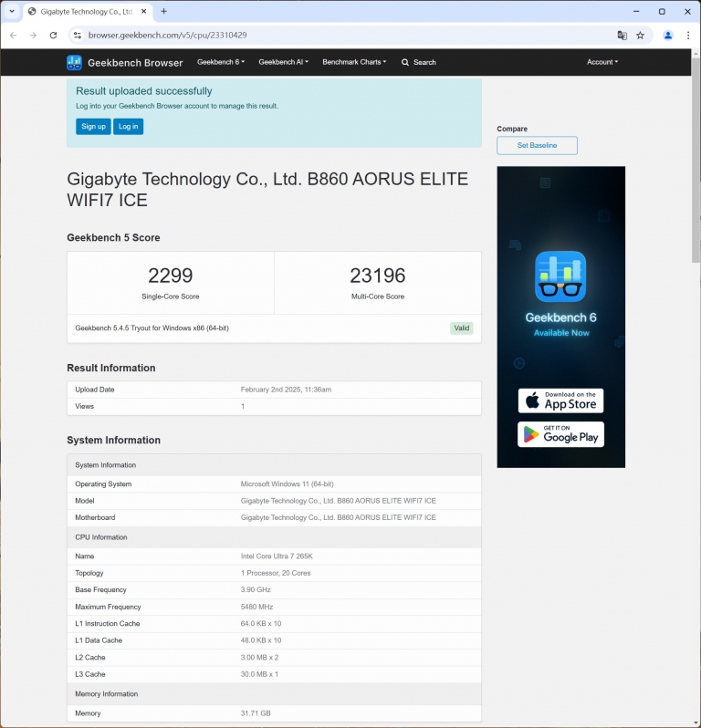Click the Geekbench 5 Score heading
This screenshot has height=728, width=701.
(x=113, y=238)
